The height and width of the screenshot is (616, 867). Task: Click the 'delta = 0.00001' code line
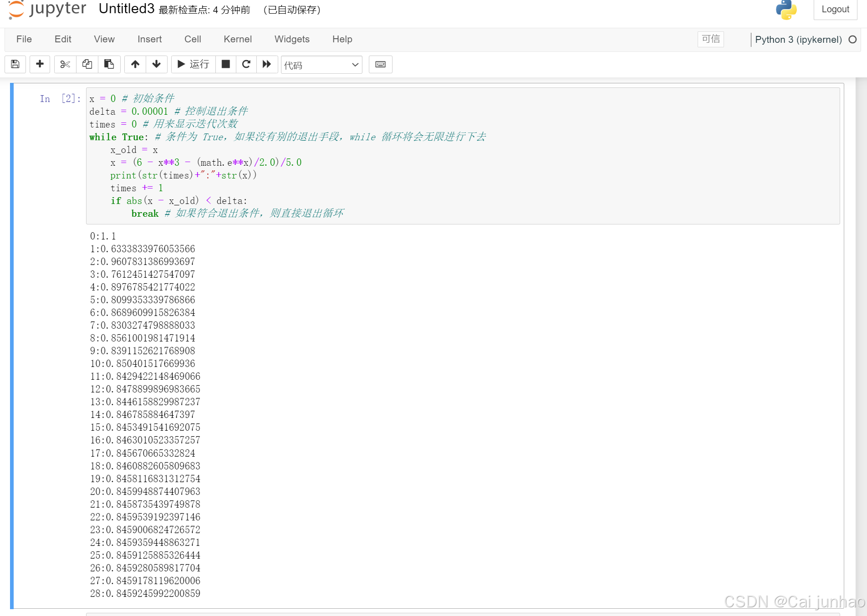(168, 111)
